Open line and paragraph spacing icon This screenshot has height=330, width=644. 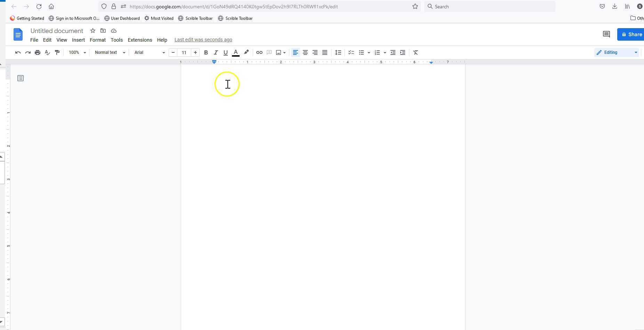pos(338,52)
